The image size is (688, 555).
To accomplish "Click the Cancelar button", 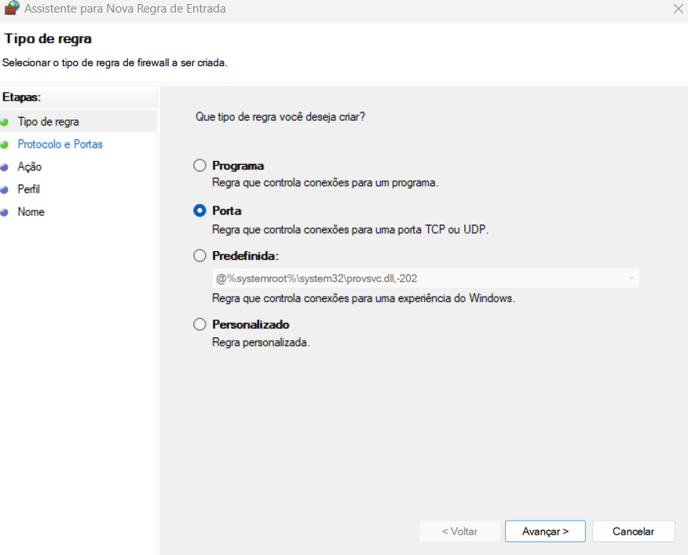I will pos(633,531).
